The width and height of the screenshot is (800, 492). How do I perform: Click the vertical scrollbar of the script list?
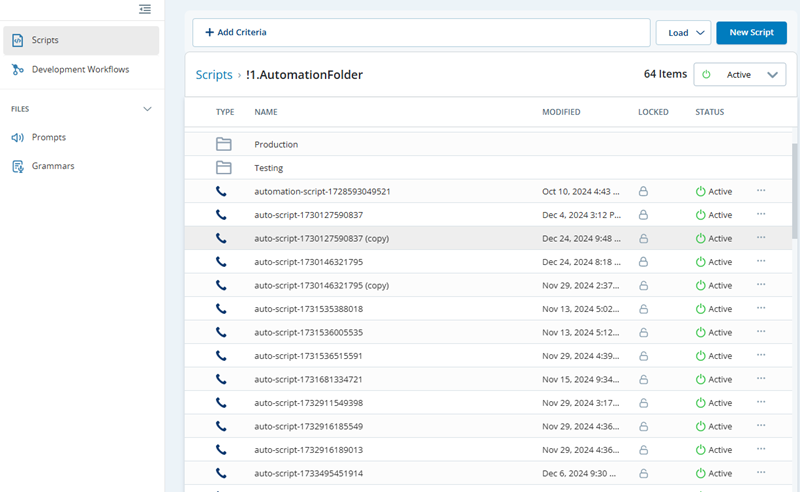click(x=795, y=190)
